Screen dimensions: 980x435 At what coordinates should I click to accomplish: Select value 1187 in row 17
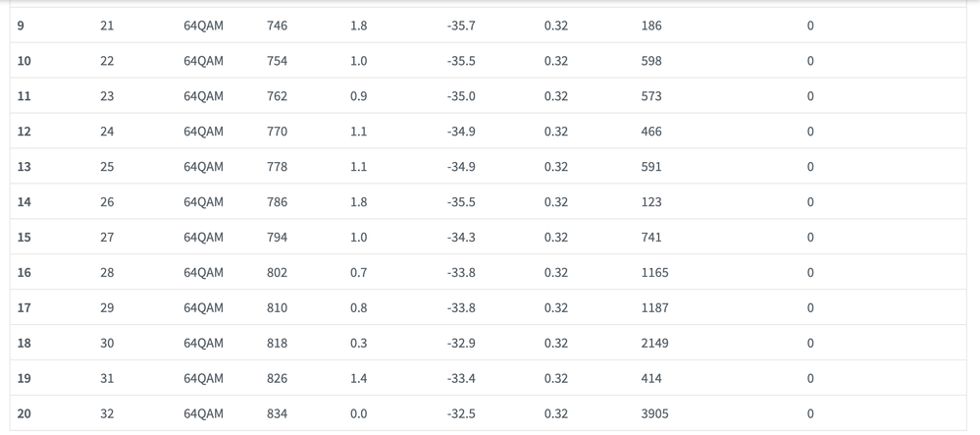point(654,308)
